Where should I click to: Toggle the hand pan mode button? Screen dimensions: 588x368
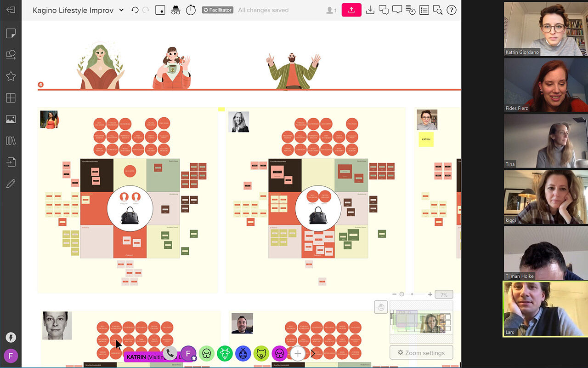pyautogui.click(x=381, y=307)
